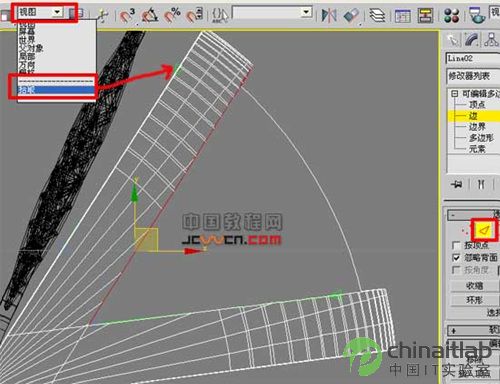
Task: Switch to the Create command panel tab
Action: point(453,40)
